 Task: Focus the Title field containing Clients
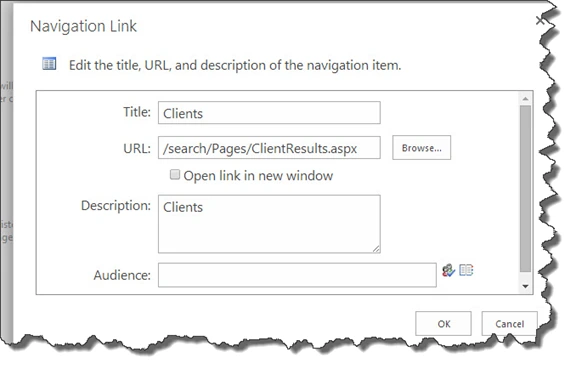coord(269,113)
